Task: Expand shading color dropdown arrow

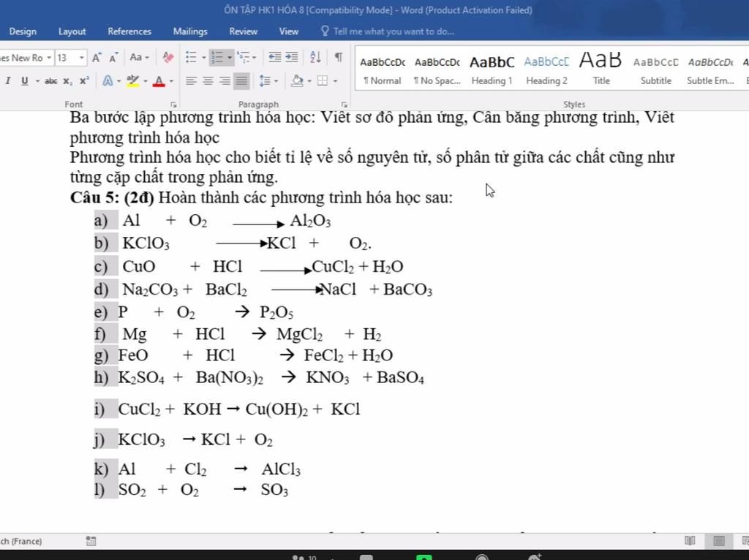Action: (x=309, y=80)
